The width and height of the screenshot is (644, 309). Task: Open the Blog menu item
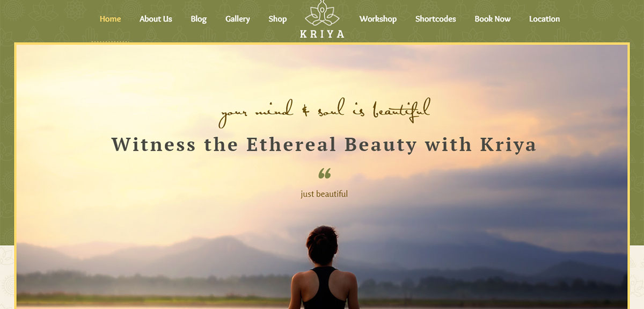pyautogui.click(x=199, y=19)
